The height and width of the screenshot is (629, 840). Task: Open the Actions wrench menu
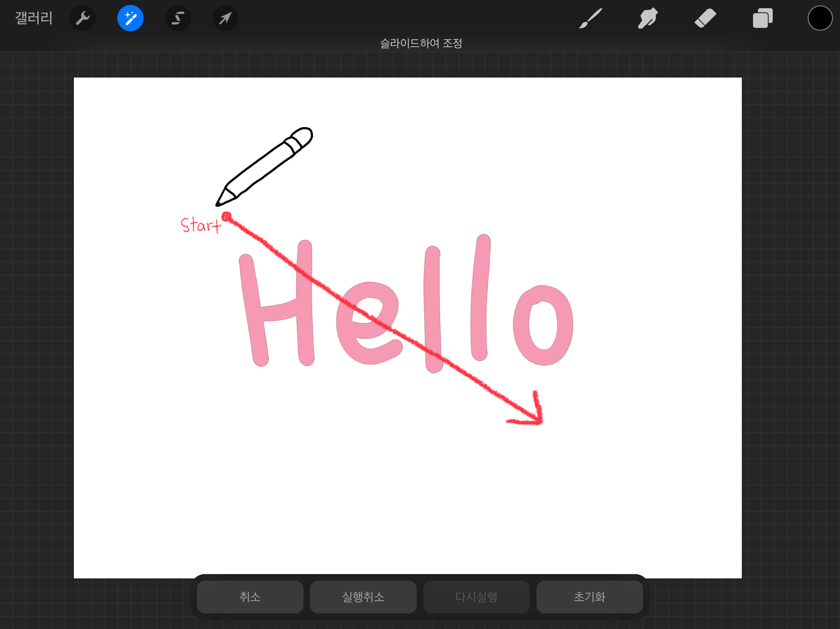(83, 18)
